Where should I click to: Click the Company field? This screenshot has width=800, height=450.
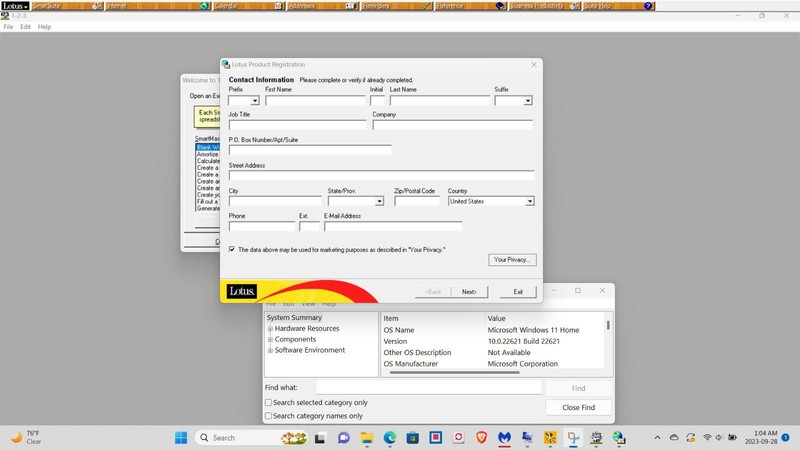(453, 125)
